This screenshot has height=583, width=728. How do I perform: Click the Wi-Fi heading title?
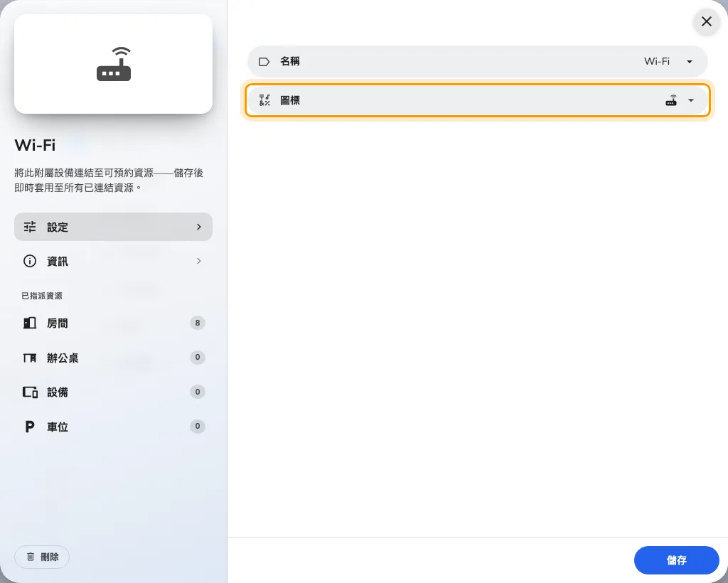click(35, 145)
